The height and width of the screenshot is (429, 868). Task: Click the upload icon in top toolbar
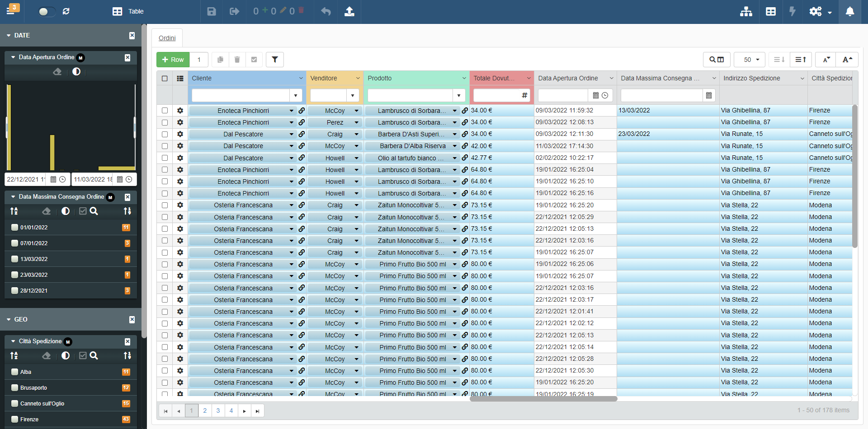point(349,11)
